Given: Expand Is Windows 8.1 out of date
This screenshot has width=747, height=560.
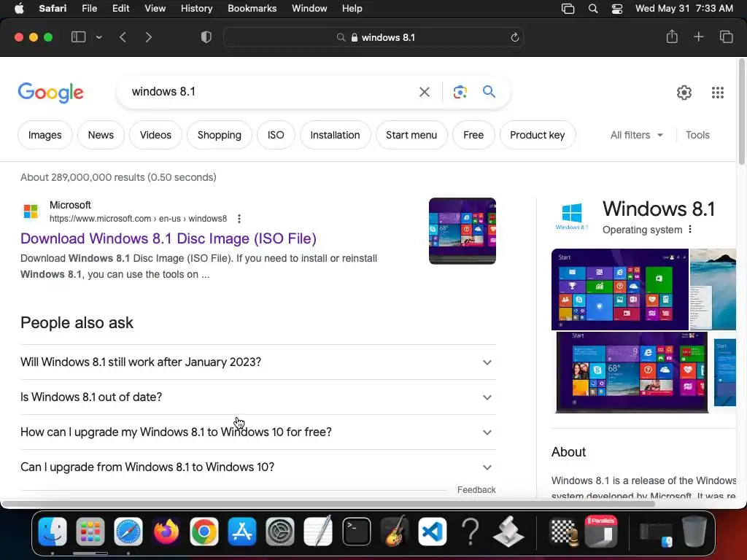Looking at the screenshot, I should [x=258, y=397].
